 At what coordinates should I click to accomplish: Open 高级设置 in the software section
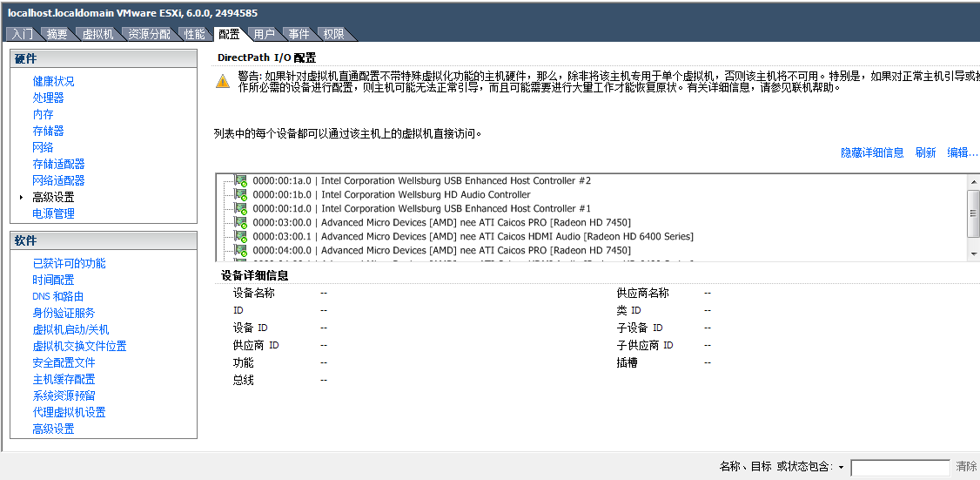click(53, 429)
